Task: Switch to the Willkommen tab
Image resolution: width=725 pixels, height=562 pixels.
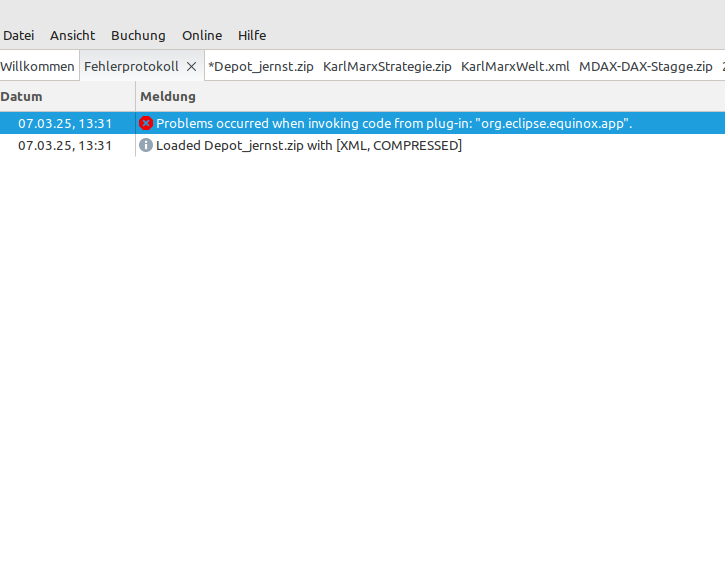Action: (x=37, y=67)
